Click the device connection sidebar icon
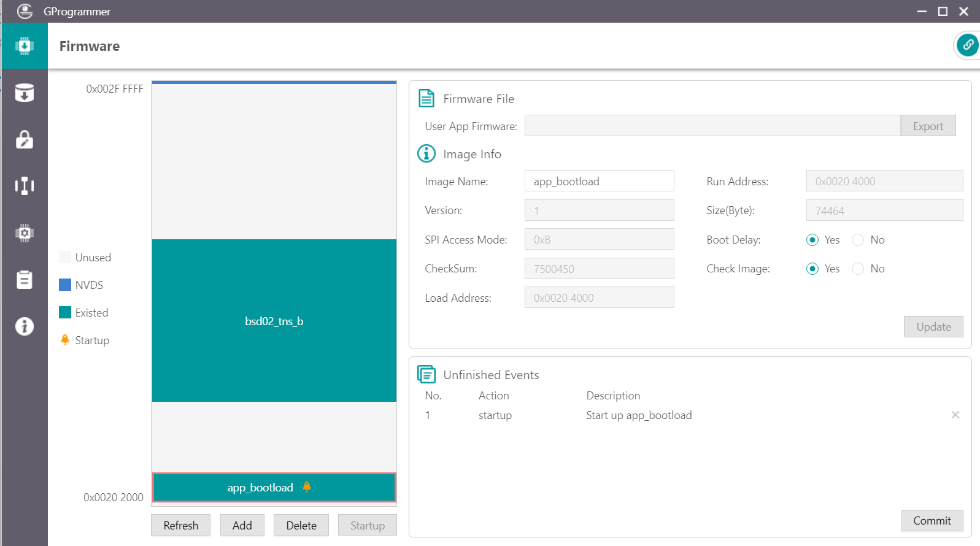This screenshot has width=980, height=546. coord(25,186)
